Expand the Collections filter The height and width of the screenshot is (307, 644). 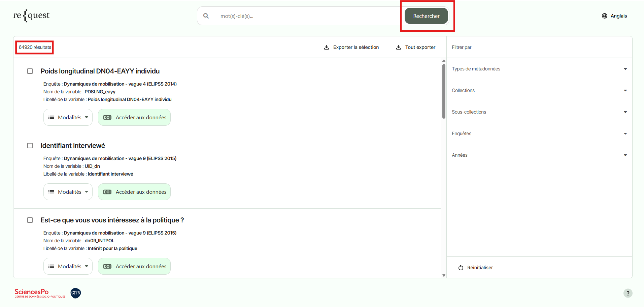point(539,90)
